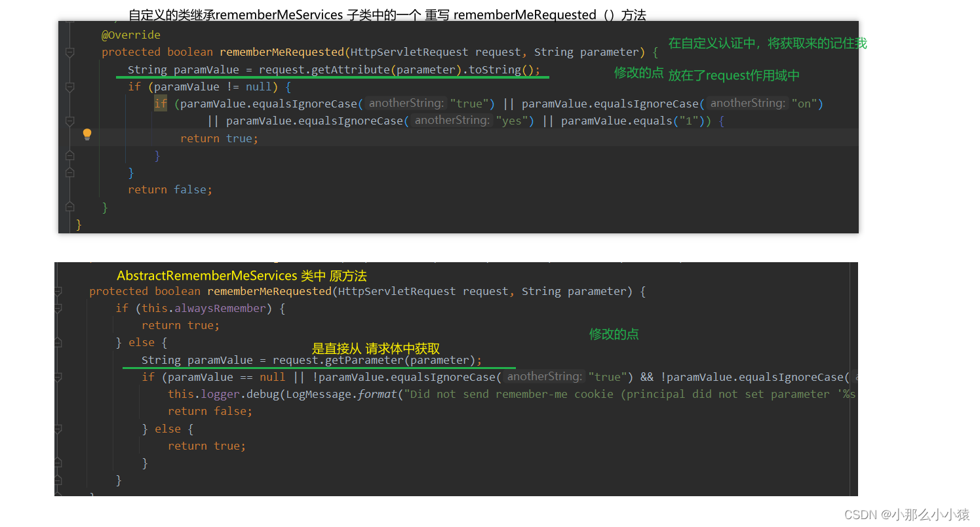Click getAttribute call in top editor

click(x=351, y=69)
